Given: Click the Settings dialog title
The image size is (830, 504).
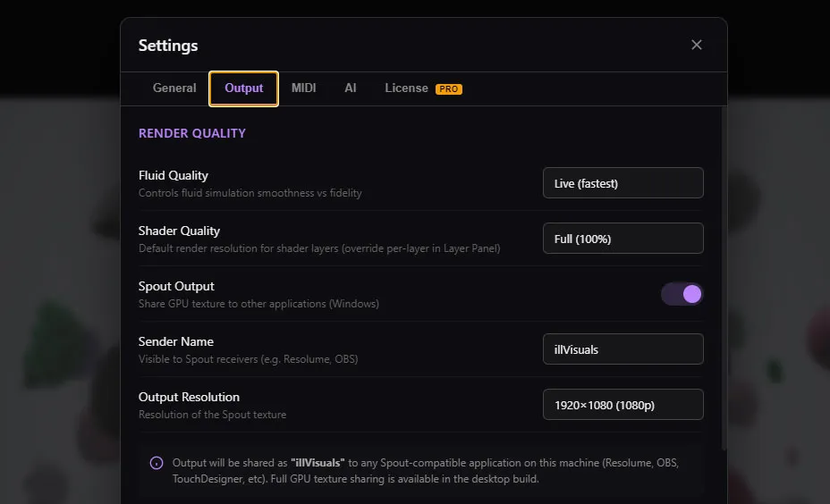Looking at the screenshot, I should pyautogui.click(x=168, y=46).
